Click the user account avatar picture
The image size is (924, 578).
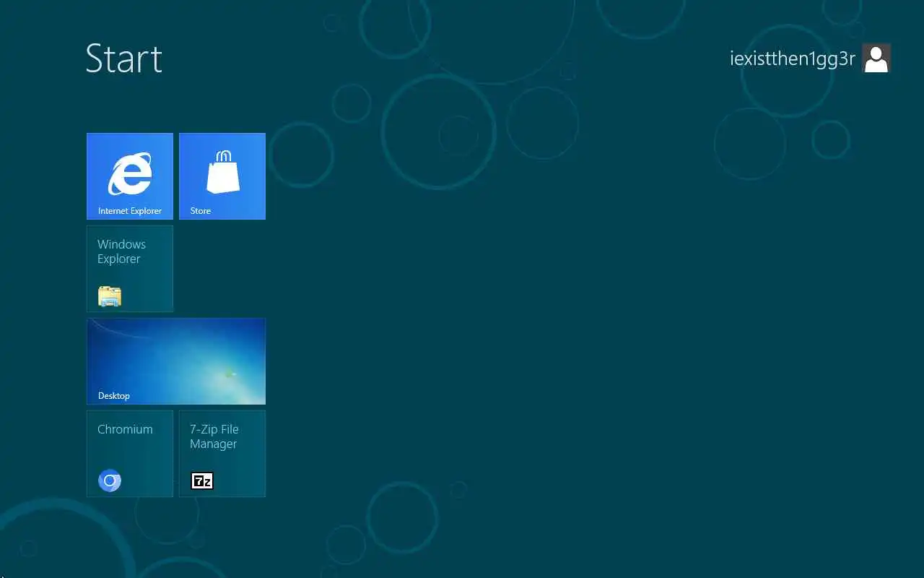[x=876, y=59]
